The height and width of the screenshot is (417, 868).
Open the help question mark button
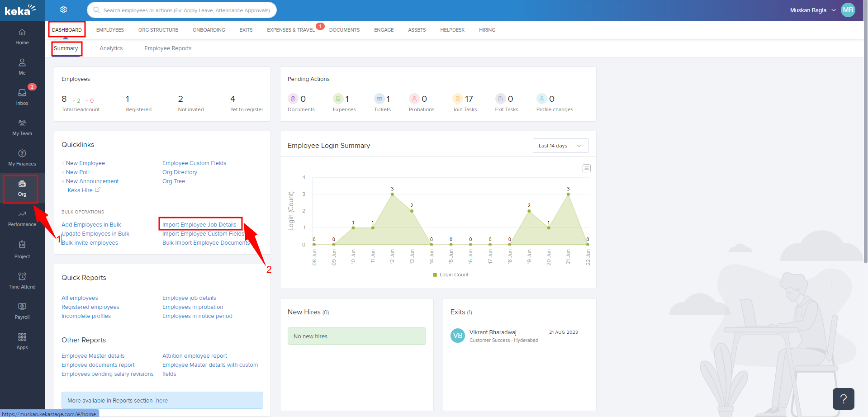pos(843,398)
